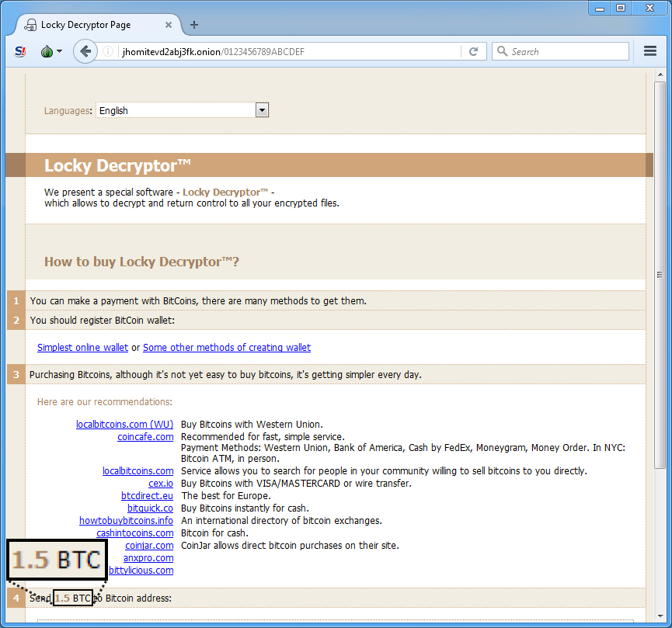Screen dimensions: 672x628
Task: Click 'An international directory of bitcoin exchanges.' text
Action: coord(281,520)
